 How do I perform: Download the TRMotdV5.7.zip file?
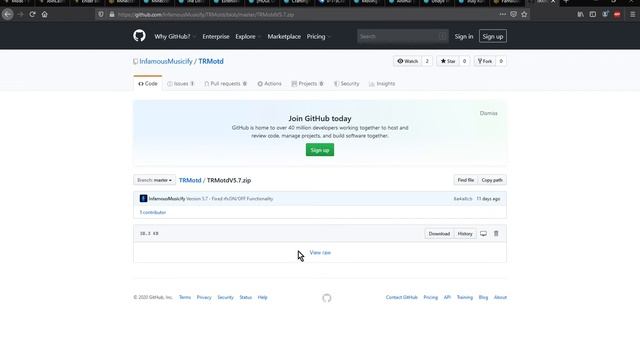[439, 233]
